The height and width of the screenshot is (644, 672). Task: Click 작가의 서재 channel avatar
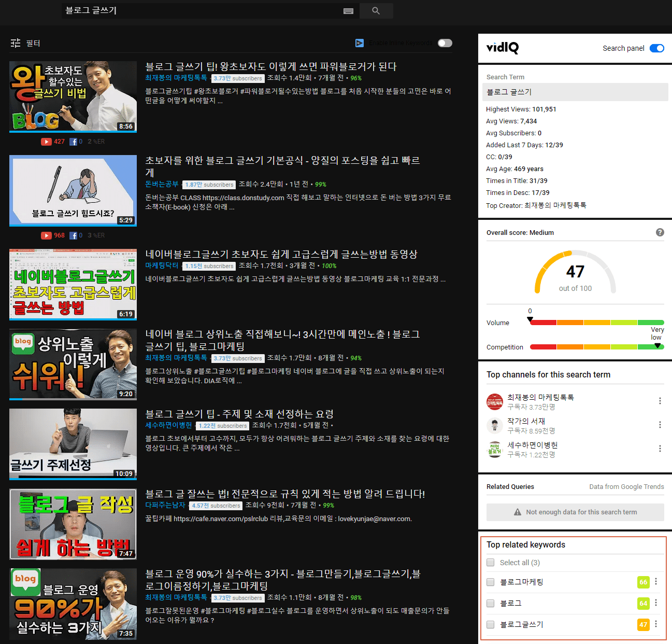[x=495, y=426]
